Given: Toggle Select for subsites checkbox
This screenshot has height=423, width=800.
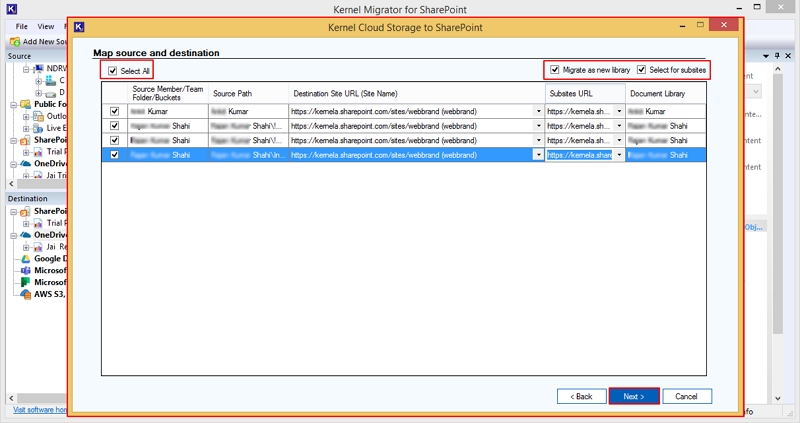Looking at the screenshot, I should 641,69.
